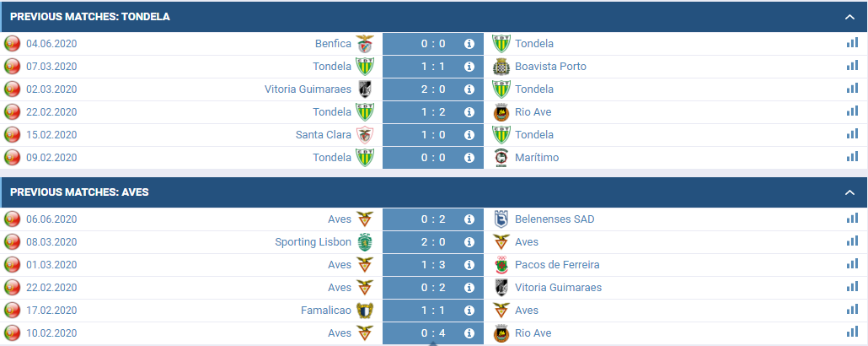Click the Previous Matches: Aves header title
868x346 pixels.
[x=79, y=192]
